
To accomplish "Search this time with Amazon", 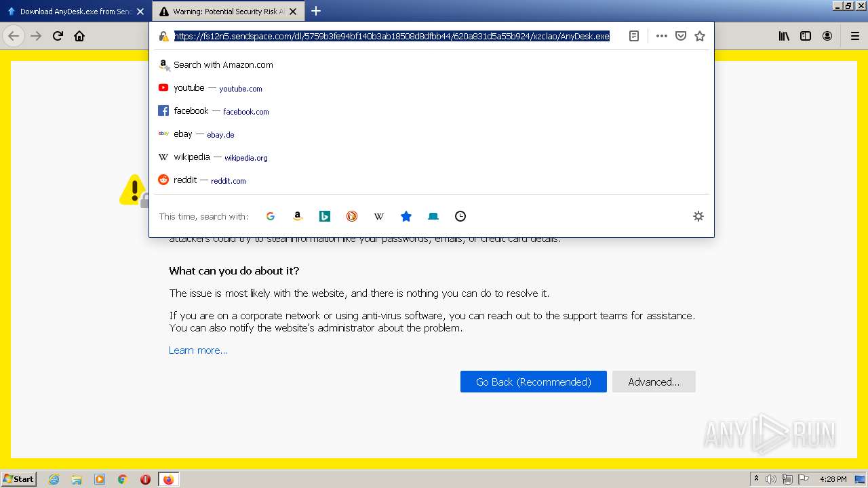I will [298, 216].
